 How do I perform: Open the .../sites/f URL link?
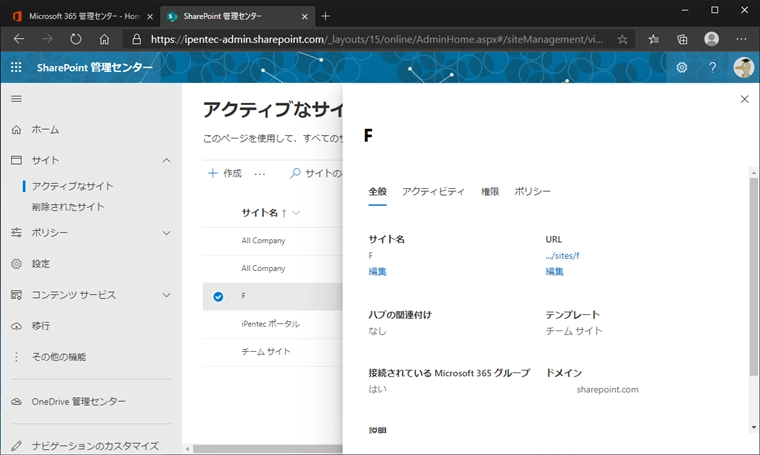pyautogui.click(x=562, y=255)
